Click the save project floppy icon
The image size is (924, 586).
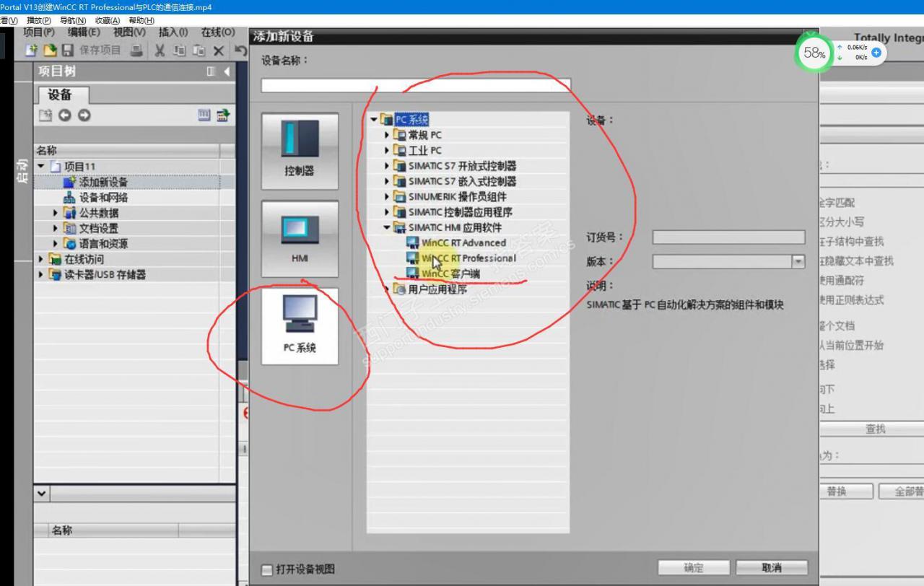pyautogui.click(x=67, y=51)
